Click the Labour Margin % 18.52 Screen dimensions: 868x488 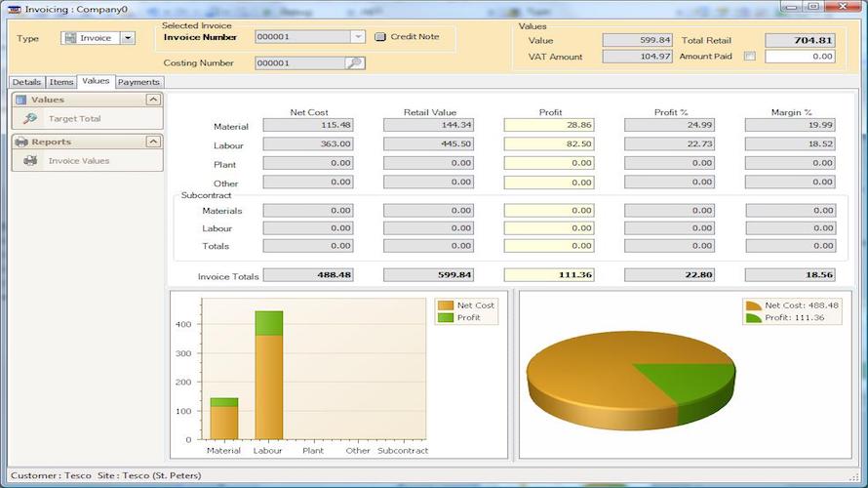tap(790, 144)
